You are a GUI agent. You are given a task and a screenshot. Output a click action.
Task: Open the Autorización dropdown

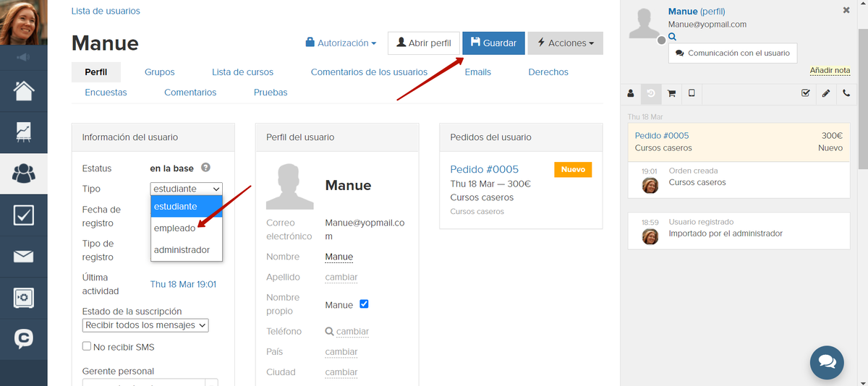(x=341, y=43)
